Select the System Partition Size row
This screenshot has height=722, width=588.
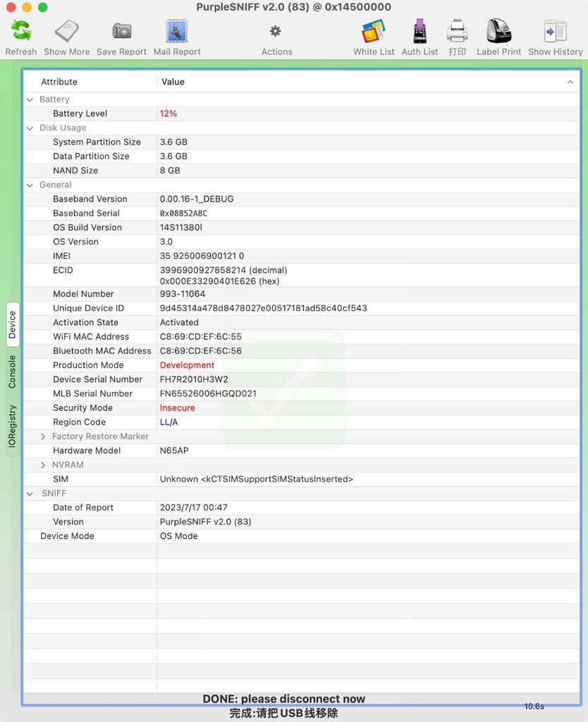301,142
